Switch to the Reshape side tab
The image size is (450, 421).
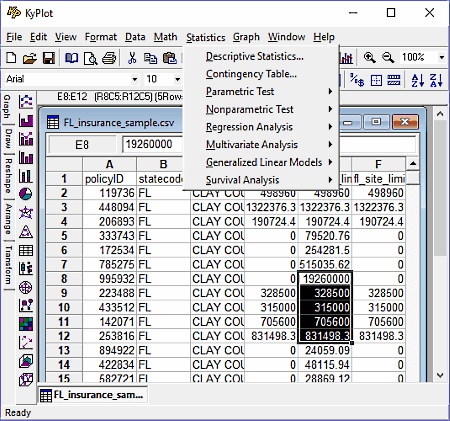coord(8,176)
